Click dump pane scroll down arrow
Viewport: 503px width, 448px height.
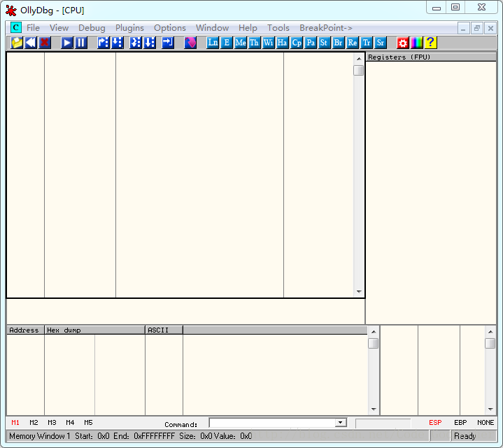click(x=374, y=409)
